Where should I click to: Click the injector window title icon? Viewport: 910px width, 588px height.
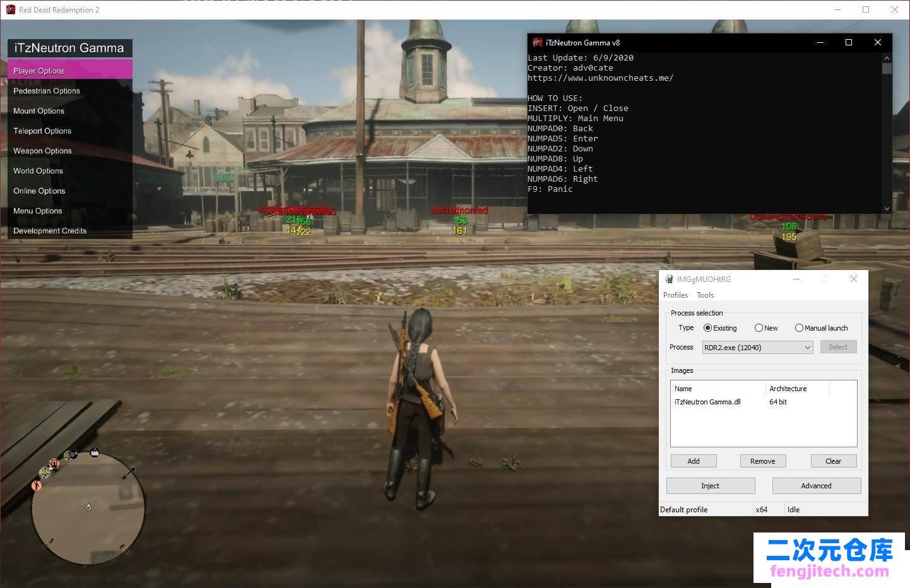coord(669,279)
